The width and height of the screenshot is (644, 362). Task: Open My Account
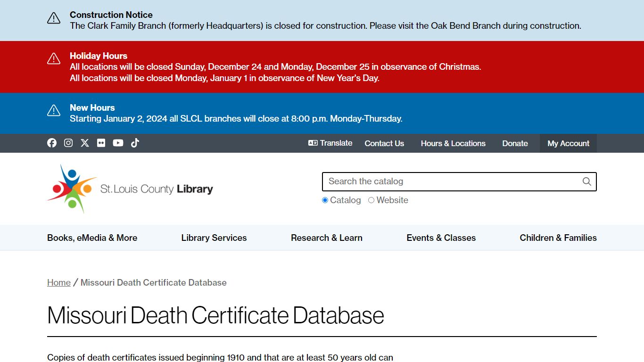coord(568,143)
